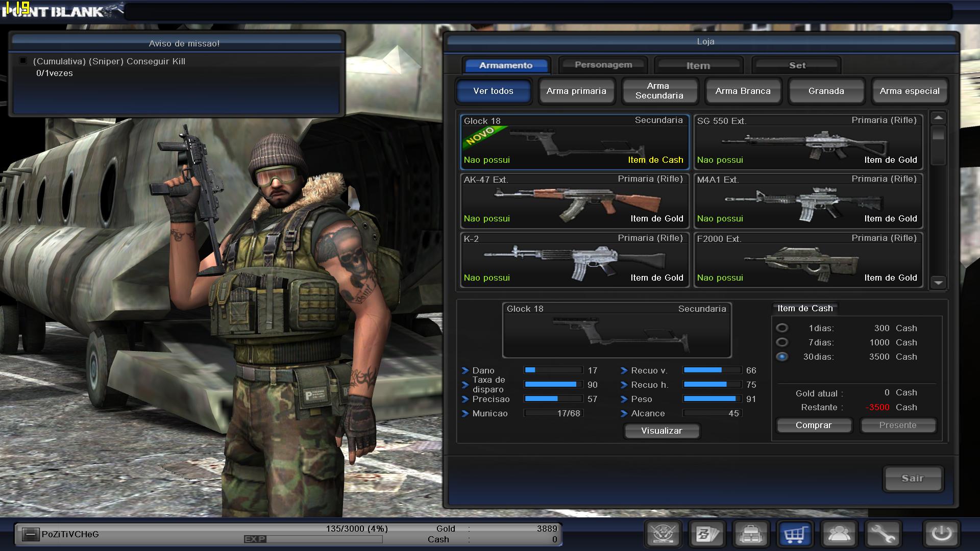The height and width of the screenshot is (551, 980).
Task: Click the shopping cart store icon
Action: pyautogui.click(x=795, y=534)
